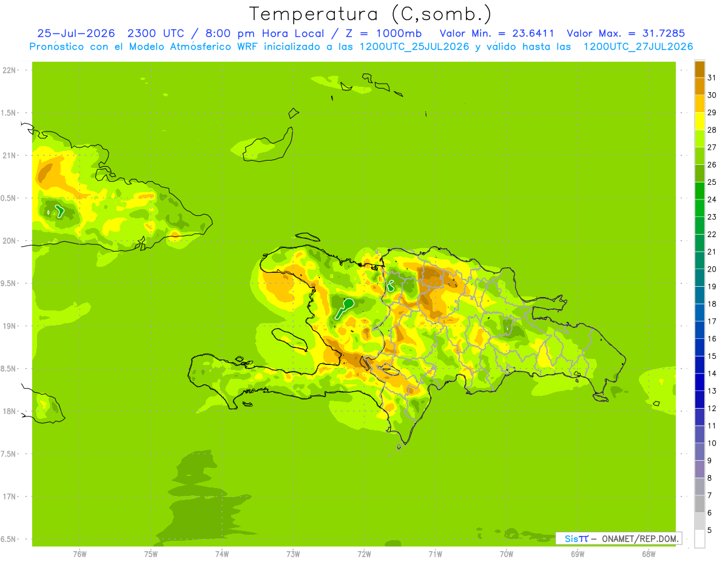Click the '22N' latitude label
The height and width of the screenshot is (562, 728).
10,70
